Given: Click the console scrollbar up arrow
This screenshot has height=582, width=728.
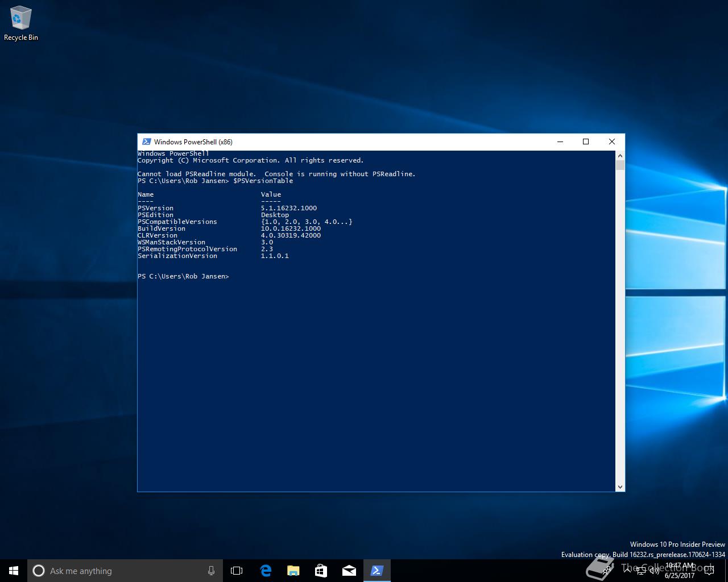Looking at the screenshot, I should click(x=620, y=155).
